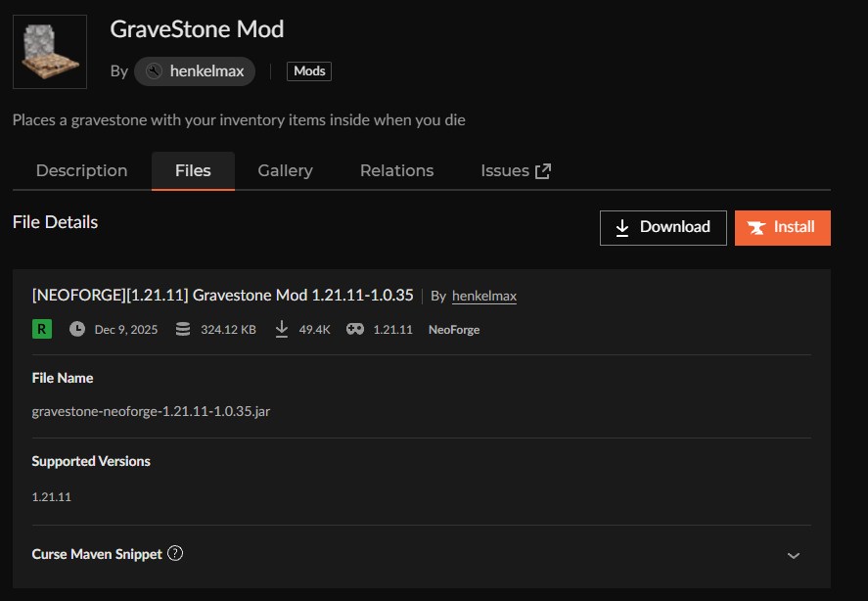
Task: Switch to the Description tab
Action: [x=81, y=170]
